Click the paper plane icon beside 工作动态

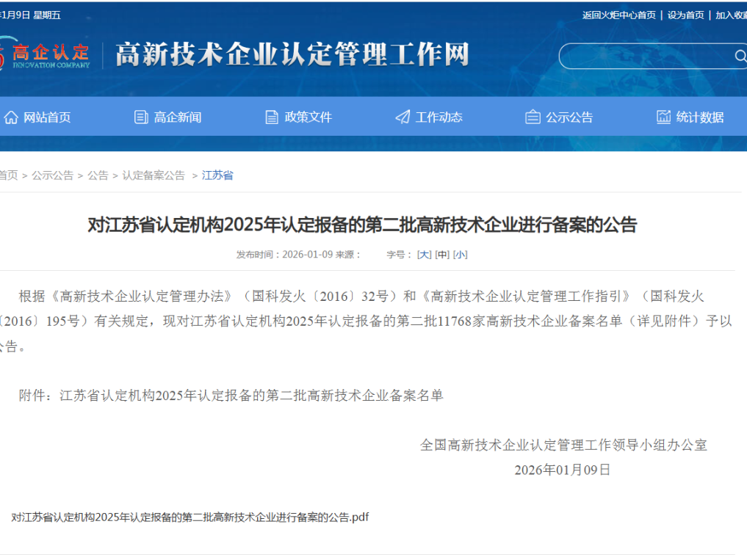click(x=403, y=117)
